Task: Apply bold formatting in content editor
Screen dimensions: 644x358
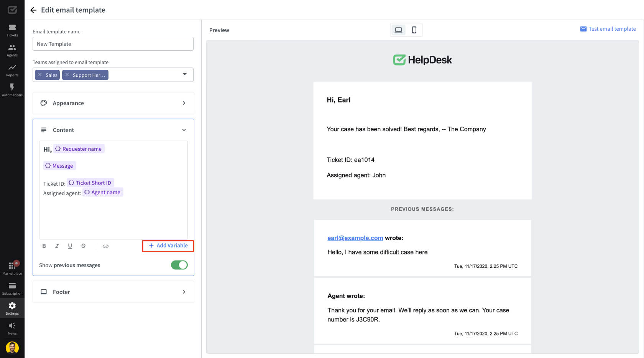Action: pos(44,246)
